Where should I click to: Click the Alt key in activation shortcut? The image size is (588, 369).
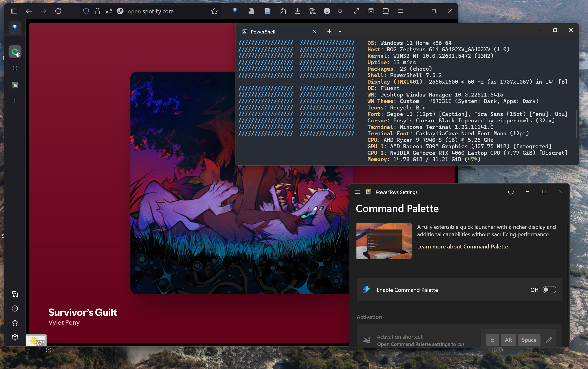(508, 340)
